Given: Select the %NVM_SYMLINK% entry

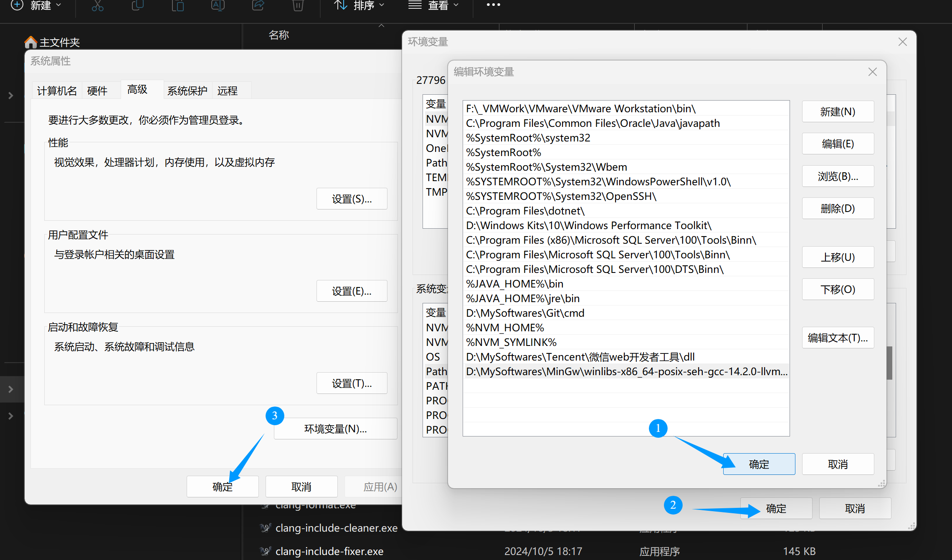Looking at the screenshot, I should (626, 342).
